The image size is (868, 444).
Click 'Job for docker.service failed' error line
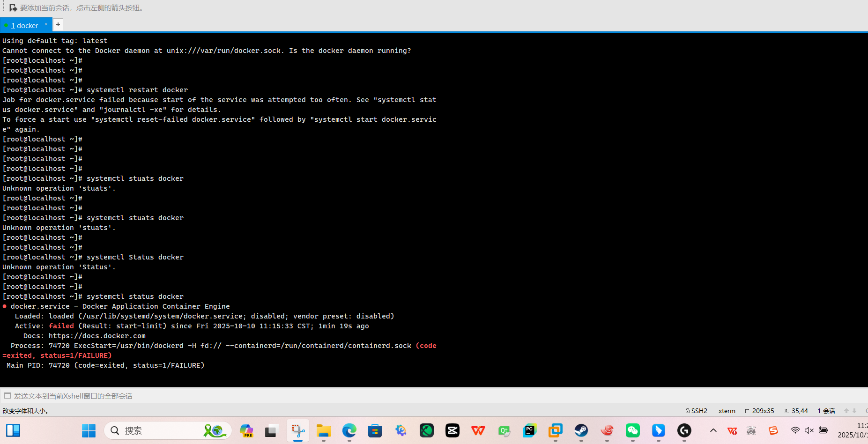tap(219, 100)
